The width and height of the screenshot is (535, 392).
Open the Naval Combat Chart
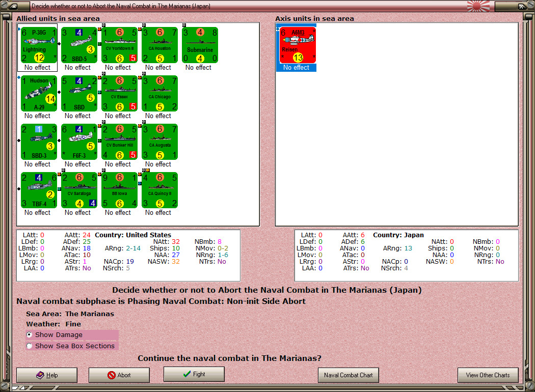click(x=349, y=375)
